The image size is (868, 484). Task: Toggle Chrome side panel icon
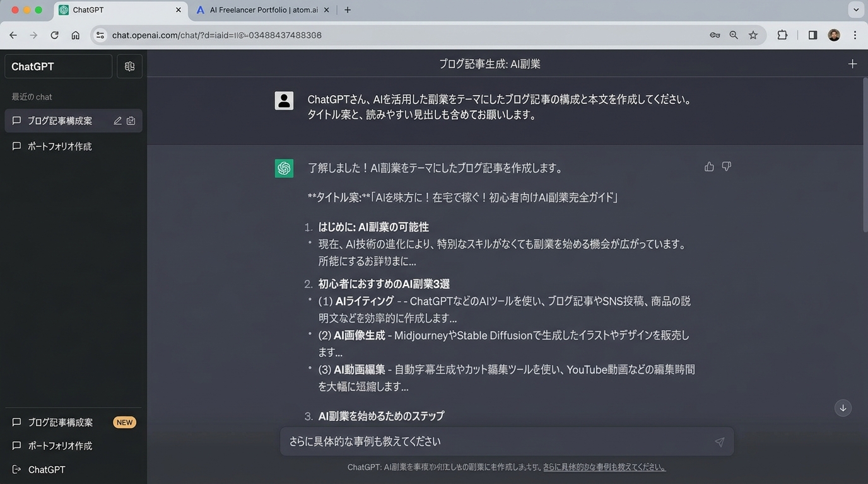(x=812, y=35)
